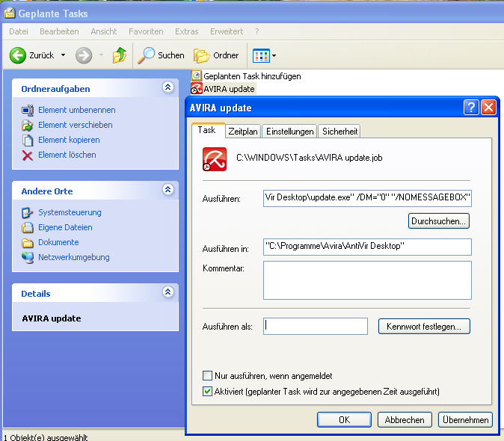Click the Dokumente folder icon
The image size is (504, 441).
coord(28,243)
